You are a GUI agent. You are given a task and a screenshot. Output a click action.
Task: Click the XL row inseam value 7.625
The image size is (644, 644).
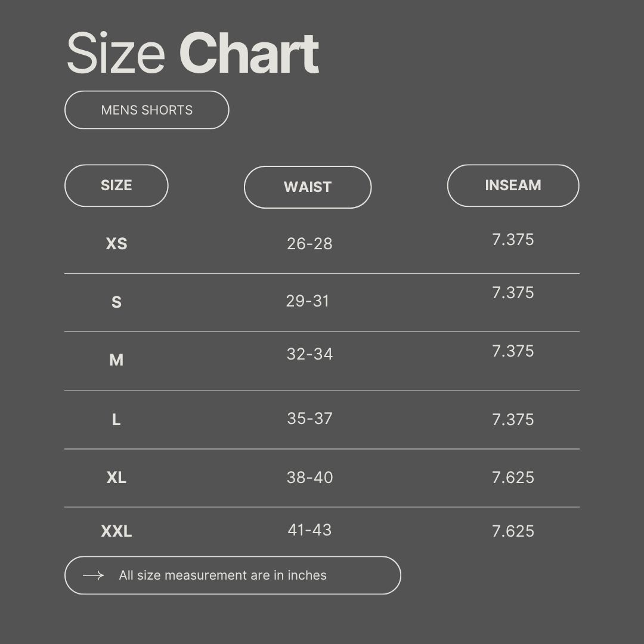point(513,478)
